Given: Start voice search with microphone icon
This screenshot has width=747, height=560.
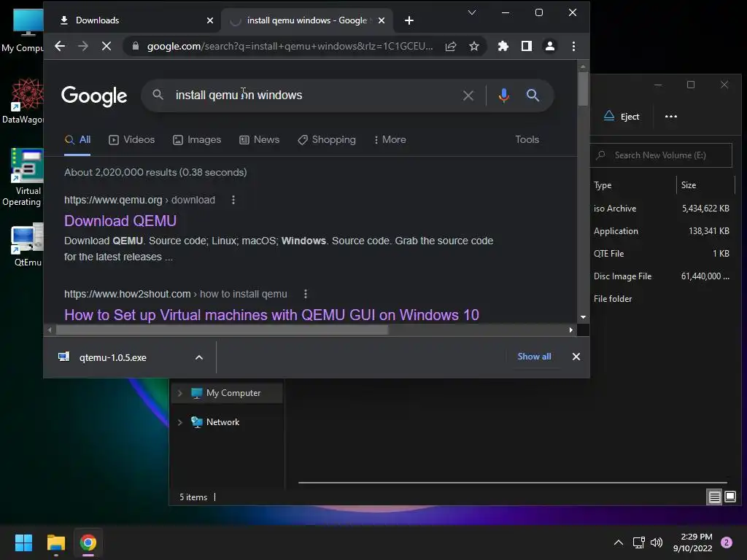Looking at the screenshot, I should click(503, 96).
